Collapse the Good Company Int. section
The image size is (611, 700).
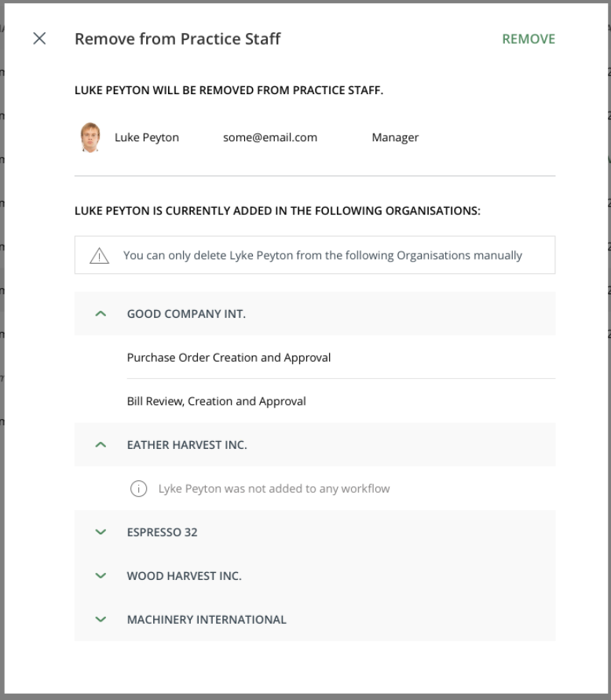pos(100,314)
